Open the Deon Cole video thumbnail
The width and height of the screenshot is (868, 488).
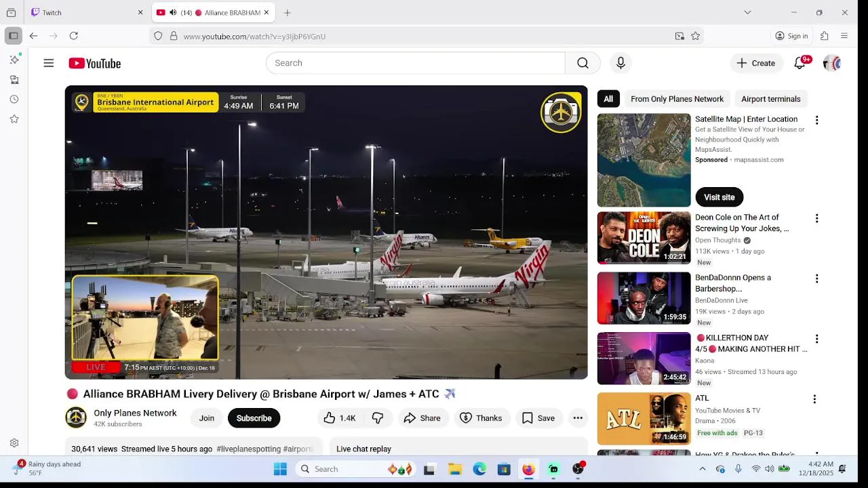[644, 238]
